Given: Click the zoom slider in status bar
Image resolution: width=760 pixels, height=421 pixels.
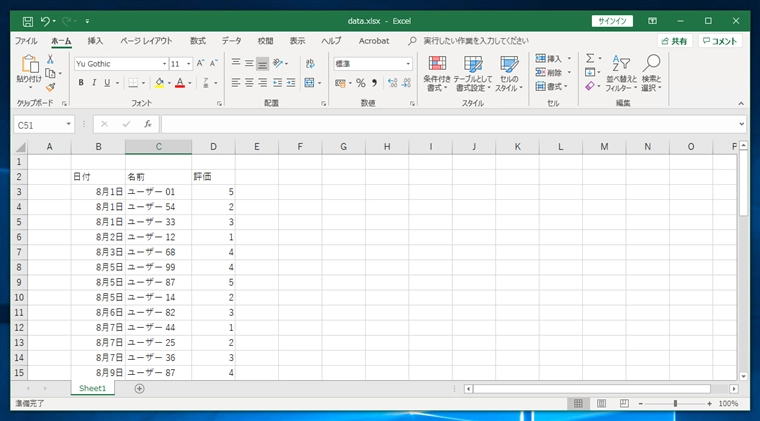Looking at the screenshot, I should 675,404.
